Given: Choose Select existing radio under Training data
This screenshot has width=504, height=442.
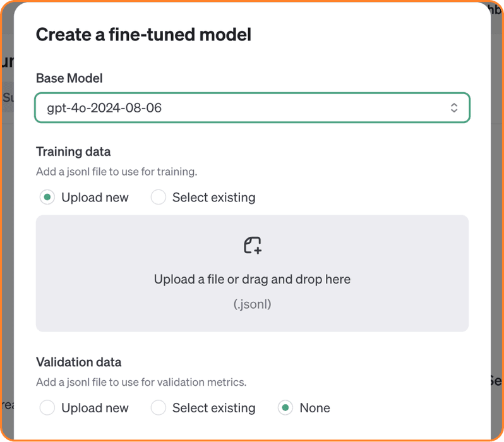Looking at the screenshot, I should click(x=158, y=198).
